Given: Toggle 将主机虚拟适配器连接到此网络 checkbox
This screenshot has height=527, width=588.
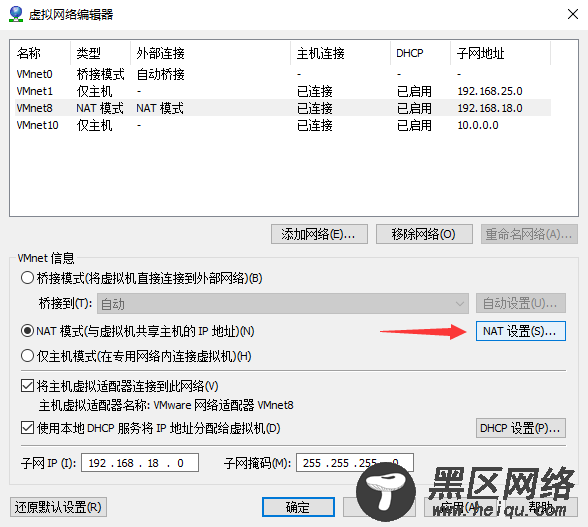Looking at the screenshot, I should click(27, 386).
